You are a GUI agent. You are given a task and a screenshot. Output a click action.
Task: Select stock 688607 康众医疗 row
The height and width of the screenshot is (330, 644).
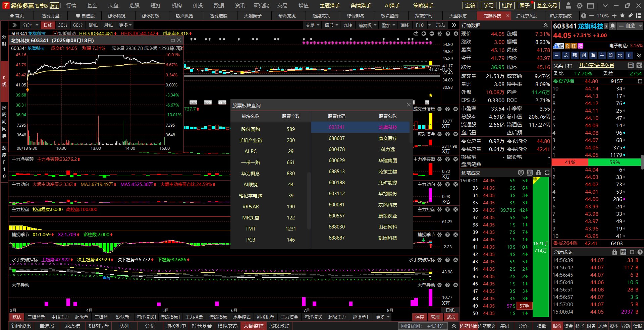361,138
